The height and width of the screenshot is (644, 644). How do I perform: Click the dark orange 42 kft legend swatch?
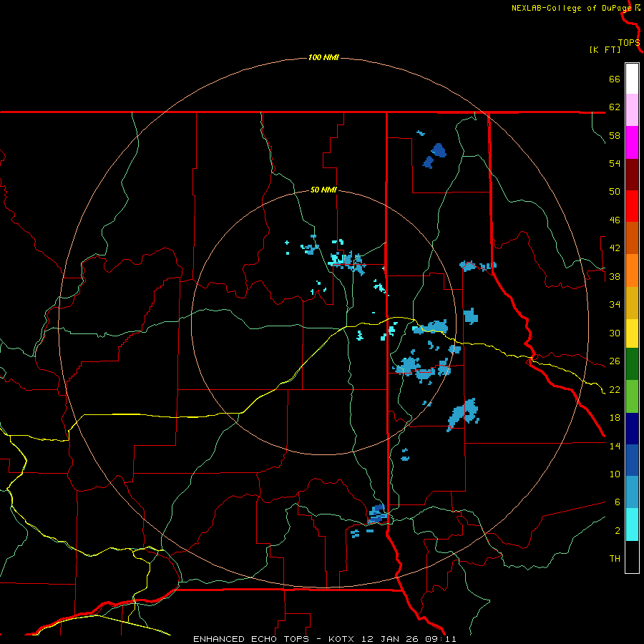(x=632, y=238)
